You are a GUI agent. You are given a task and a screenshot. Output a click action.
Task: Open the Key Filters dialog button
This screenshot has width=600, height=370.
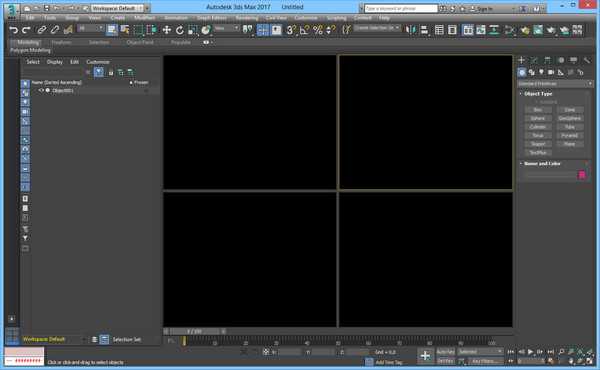tap(485, 361)
